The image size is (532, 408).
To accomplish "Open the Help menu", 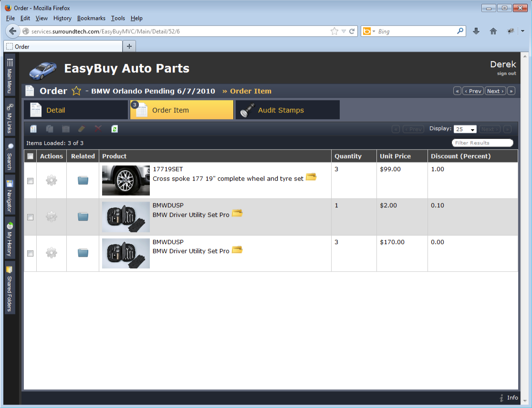I will click(136, 18).
